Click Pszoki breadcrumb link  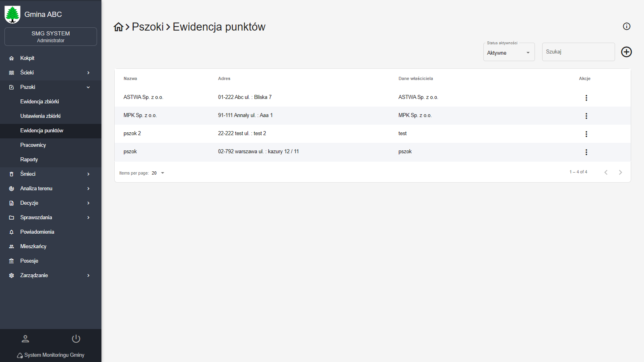point(148,27)
